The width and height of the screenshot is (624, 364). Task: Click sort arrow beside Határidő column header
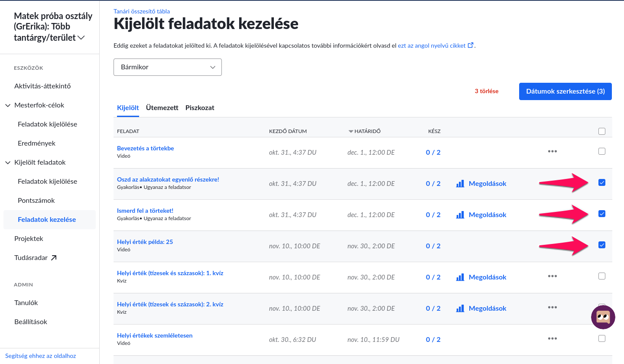[351, 131]
